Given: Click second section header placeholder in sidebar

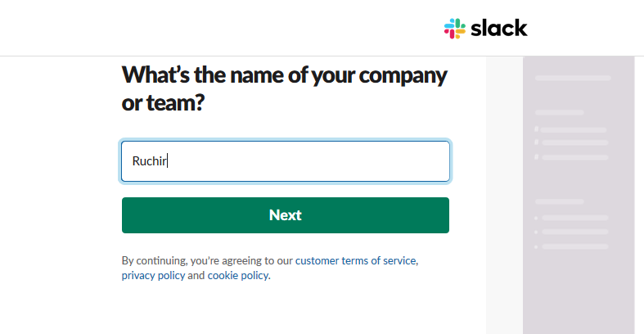Looking at the screenshot, I should [560, 201].
